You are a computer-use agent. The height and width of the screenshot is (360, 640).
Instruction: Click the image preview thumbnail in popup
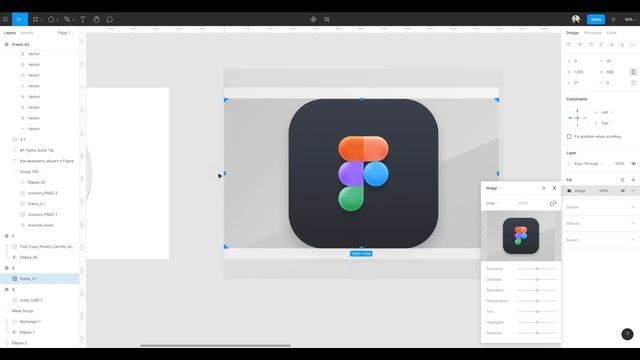pyautogui.click(x=521, y=236)
